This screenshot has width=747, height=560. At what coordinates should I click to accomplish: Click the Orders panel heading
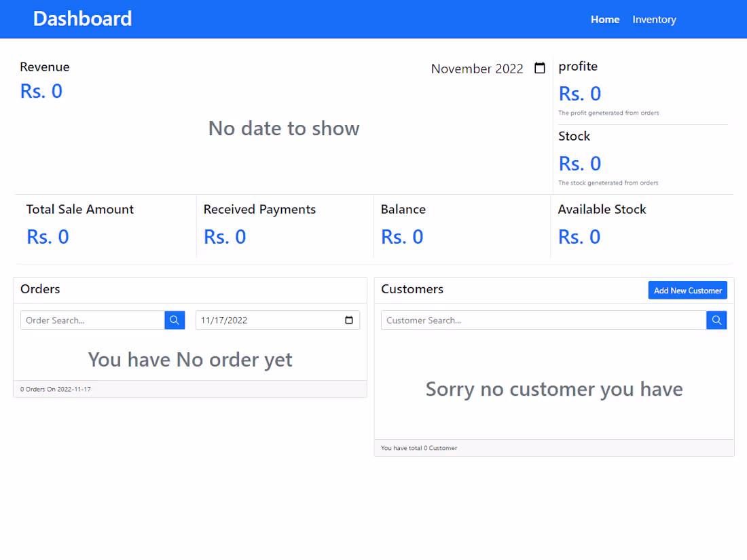click(x=40, y=289)
